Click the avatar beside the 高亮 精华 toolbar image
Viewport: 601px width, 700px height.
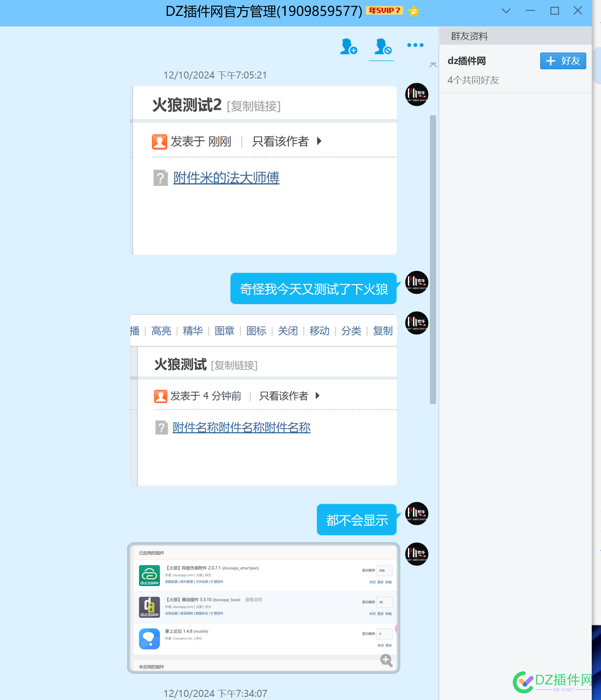click(417, 323)
